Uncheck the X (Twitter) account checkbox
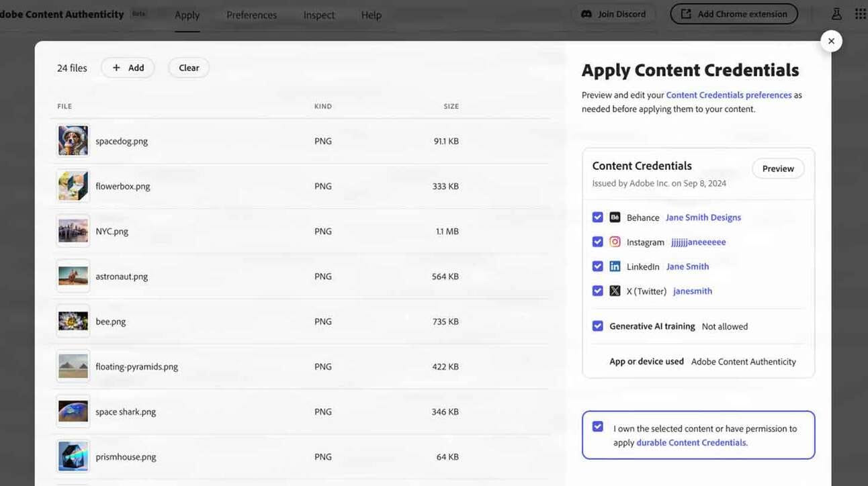Screen dimensions: 868x486 coord(597,291)
